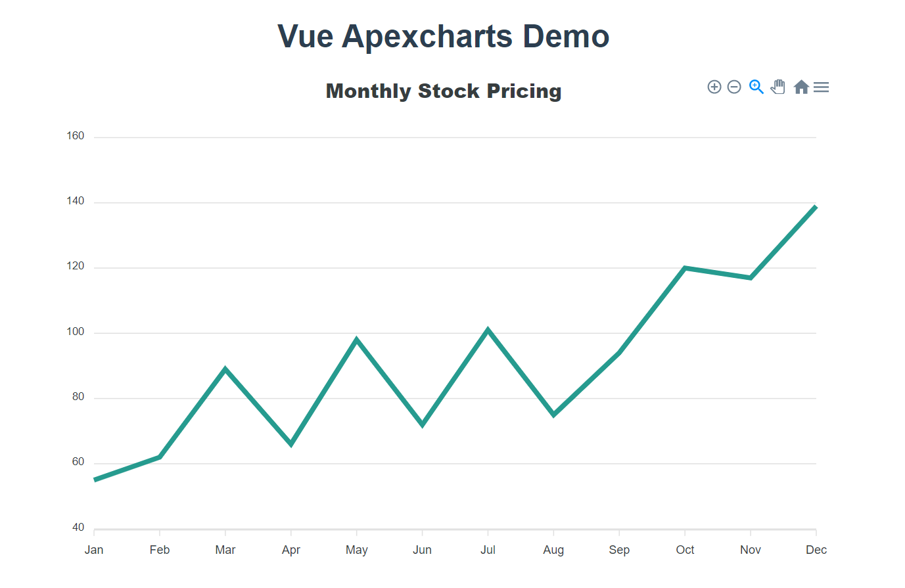Screen dimensions: 905x588
Task: Click the line peak above Jul
Action: 488,330
